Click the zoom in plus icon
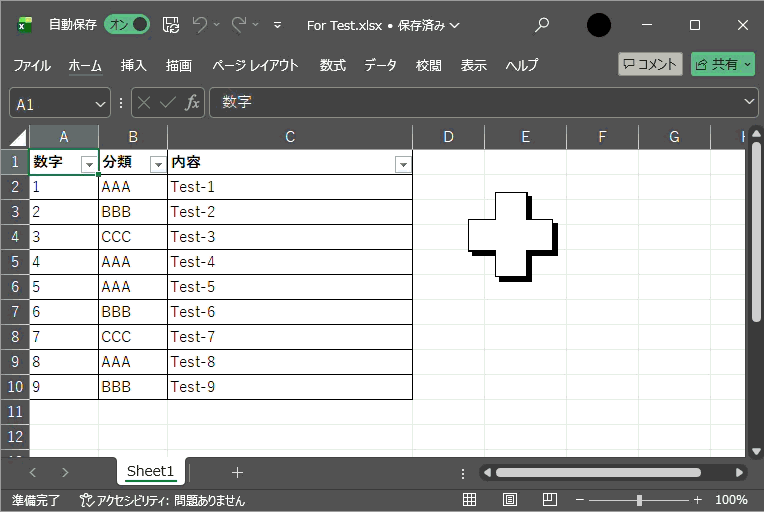 pyautogui.click(x=697, y=500)
